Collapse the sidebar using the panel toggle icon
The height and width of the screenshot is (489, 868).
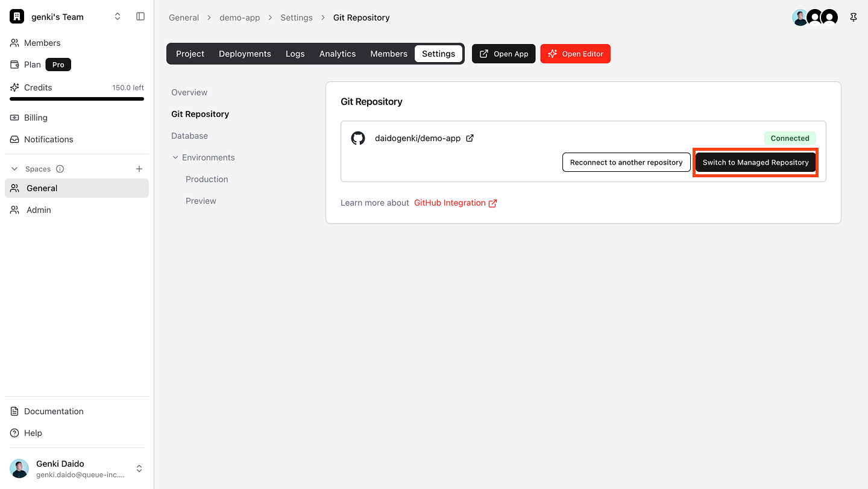tap(140, 16)
